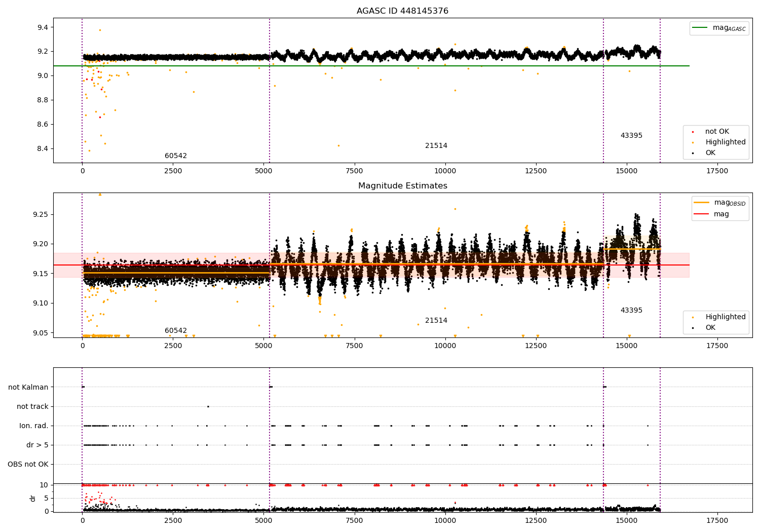Click the 43395 label in middle plot
The width and height of the screenshot is (760, 532).
pyautogui.click(x=631, y=310)
